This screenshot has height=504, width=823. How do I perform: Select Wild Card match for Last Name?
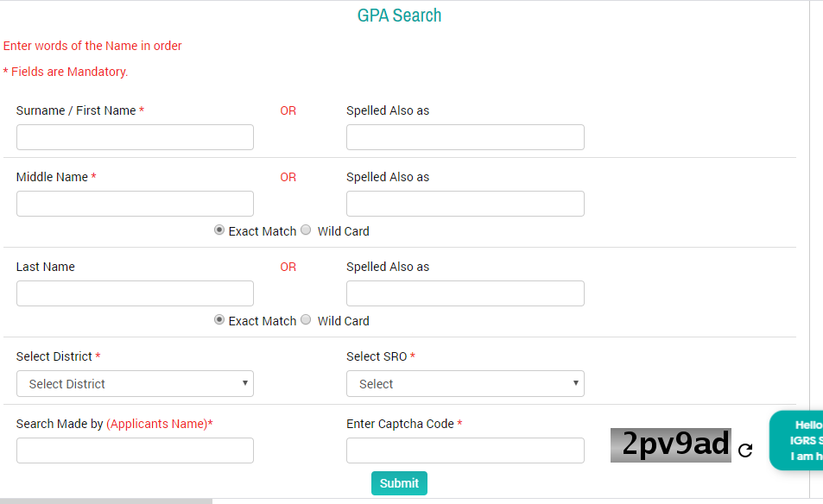(x=306, y=319)
